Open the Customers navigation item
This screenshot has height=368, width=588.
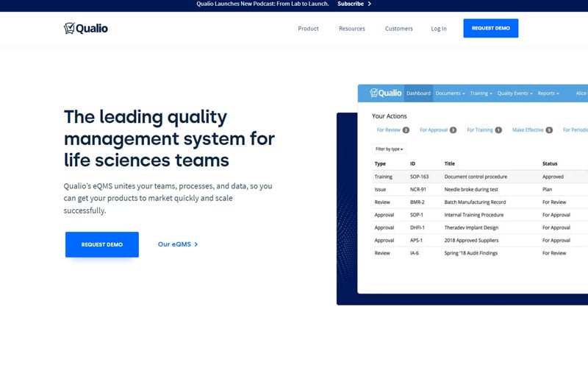(x=398, y=29)
